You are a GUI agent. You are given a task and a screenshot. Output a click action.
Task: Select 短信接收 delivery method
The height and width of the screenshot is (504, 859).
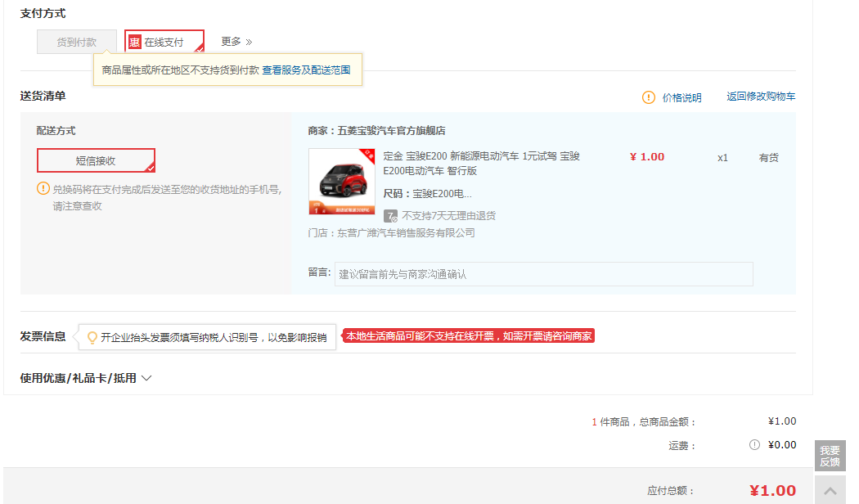[96, 160]
